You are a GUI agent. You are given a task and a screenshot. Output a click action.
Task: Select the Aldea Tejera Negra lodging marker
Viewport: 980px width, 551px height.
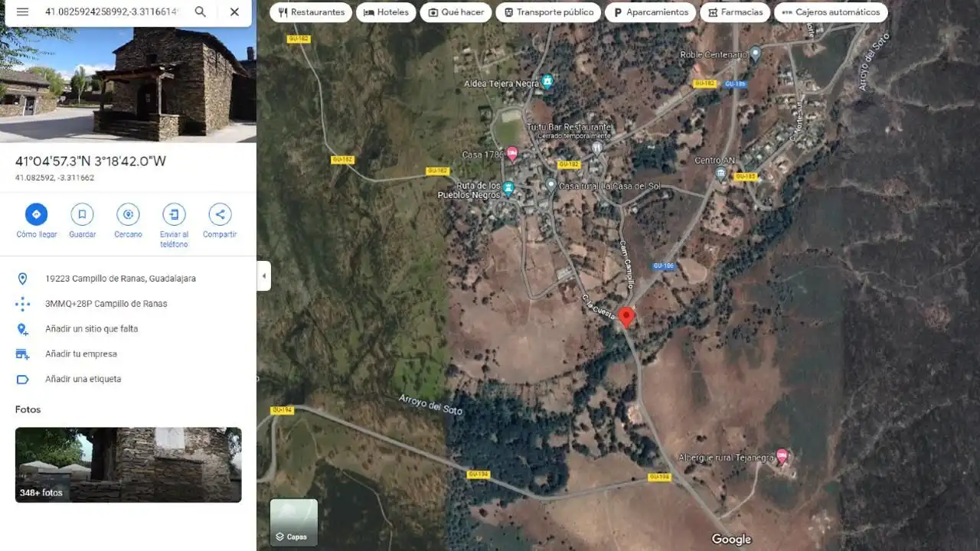(x=547, y=82)
